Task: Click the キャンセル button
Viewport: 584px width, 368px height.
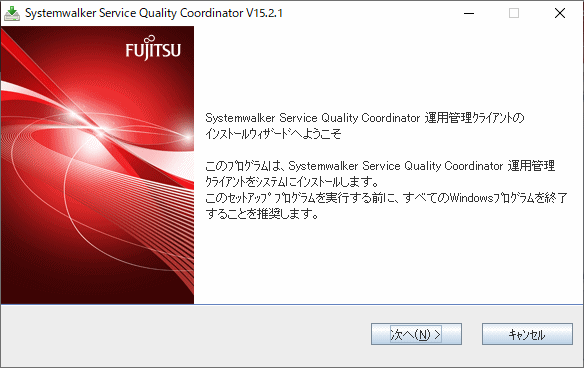Action: coord(527,334)
